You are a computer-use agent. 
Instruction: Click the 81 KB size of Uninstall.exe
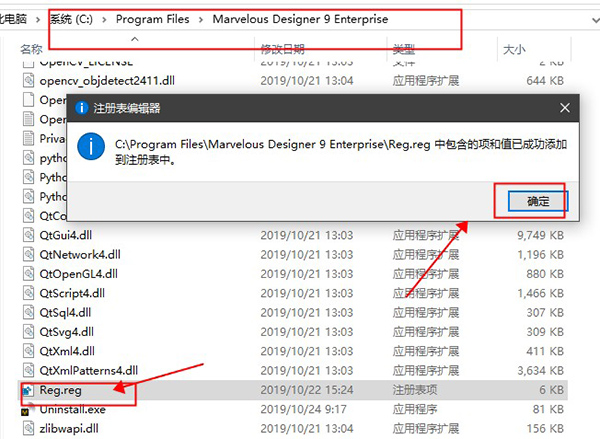548,410
